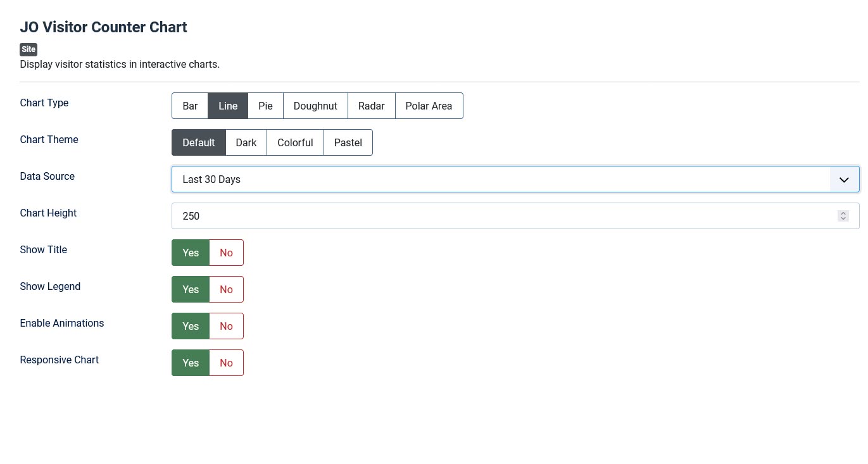Click Yes for Show Title
The image size is (868, 464).
191,253
